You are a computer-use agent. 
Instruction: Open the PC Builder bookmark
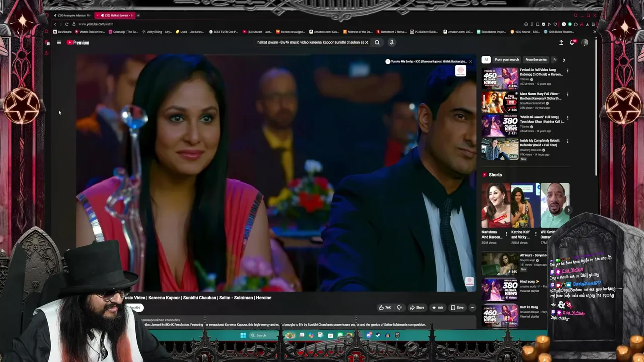tap(424, 32)
